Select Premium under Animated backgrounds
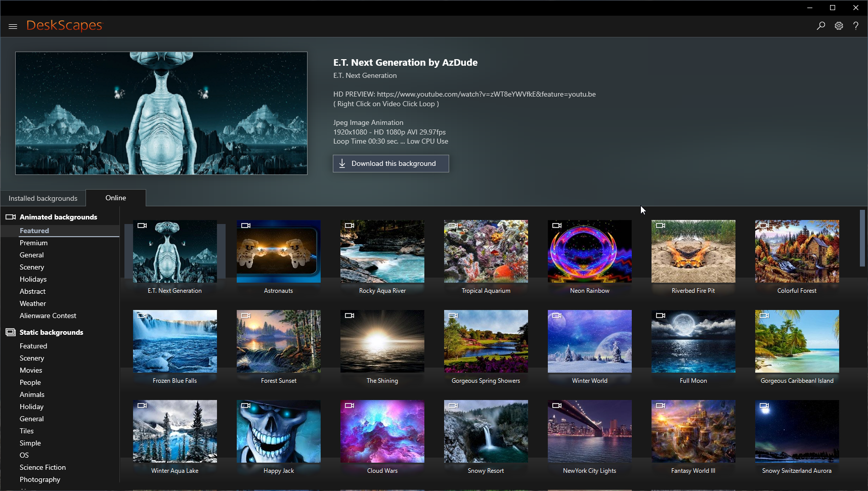The width and height of the screenshot is (868, 491). 33,243
